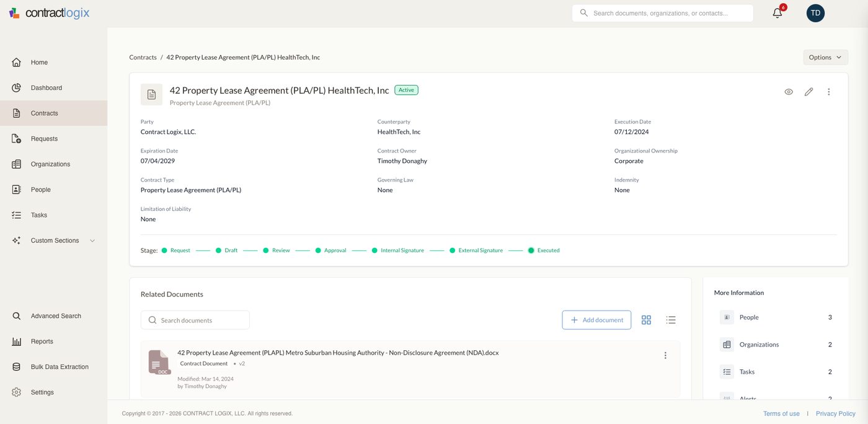Go to Requests in the sidebar

53,139
